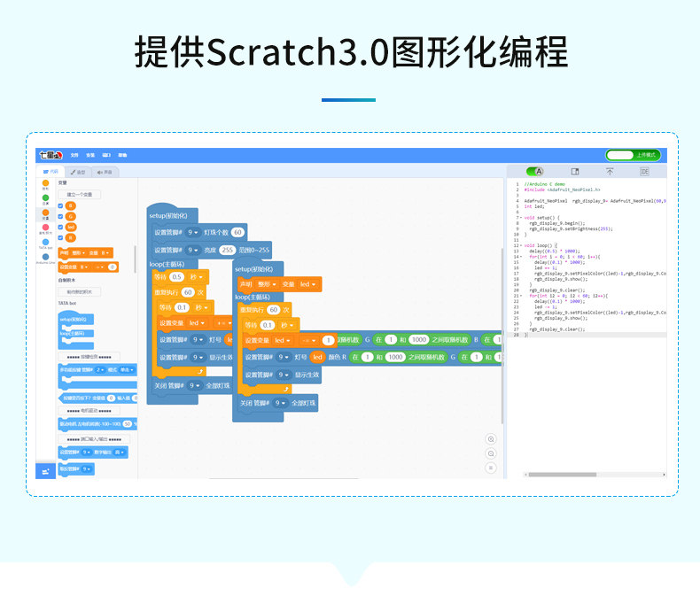Click the add-extension icon at palette bottom
The height and width of the screenshot is (611, 700).
tap(45, 471)
